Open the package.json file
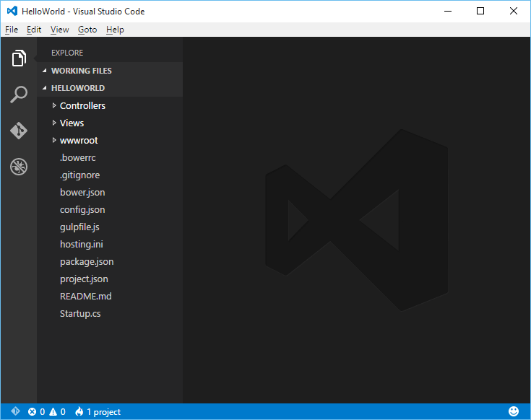Screen dimensions: 531x420 (x=87, y=262)
